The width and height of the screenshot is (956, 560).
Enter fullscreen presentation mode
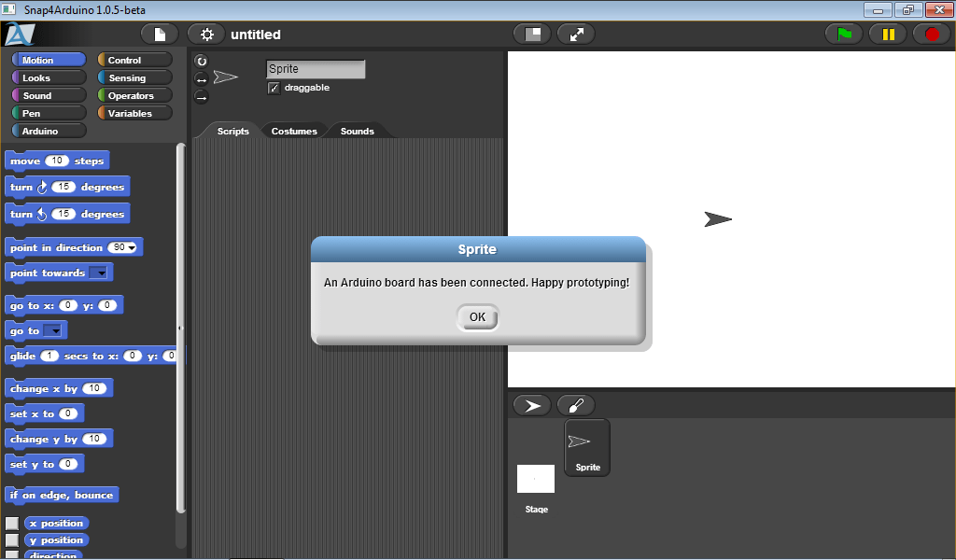576,35
